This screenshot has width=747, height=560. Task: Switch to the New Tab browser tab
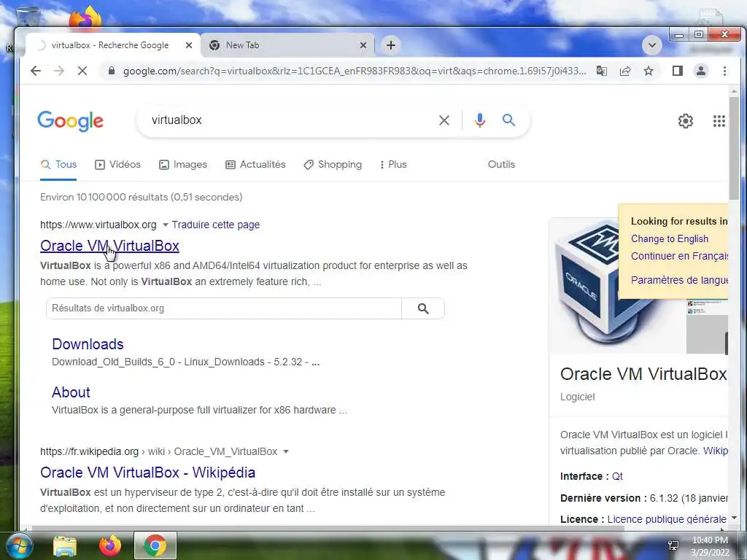click(x=287, y=45)
